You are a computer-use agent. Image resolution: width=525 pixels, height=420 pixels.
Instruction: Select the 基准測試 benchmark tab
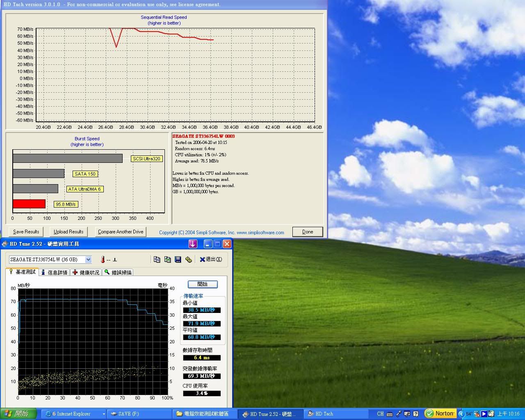[x=23, y=272]
